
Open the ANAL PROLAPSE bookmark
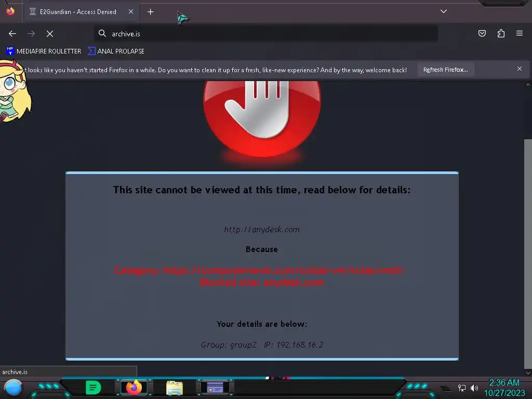pos(116,51)
